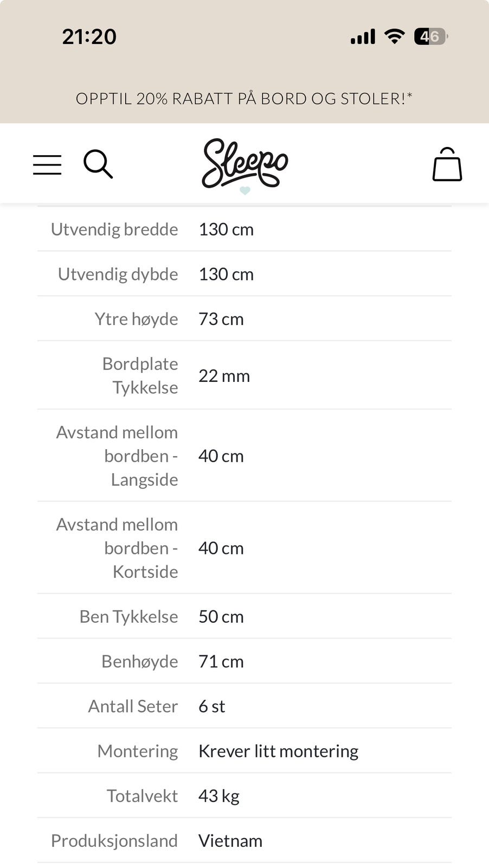Viewport: 489px width, 868px height.
Task: Tap the Antall Seter 6 st value
Action: [x=211, y=706]
